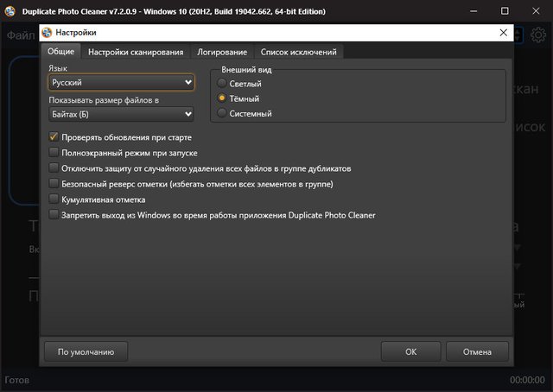Expand the file size units dropdown

click(x=121, y=114)
